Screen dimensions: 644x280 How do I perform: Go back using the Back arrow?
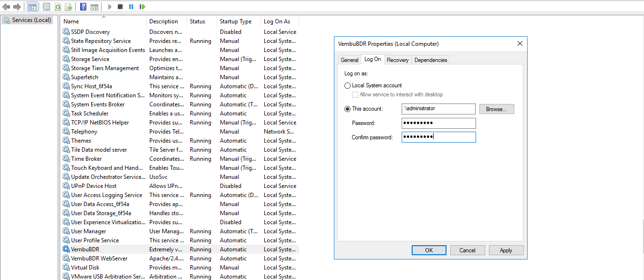pyautogui.click(x=6, y=7)
